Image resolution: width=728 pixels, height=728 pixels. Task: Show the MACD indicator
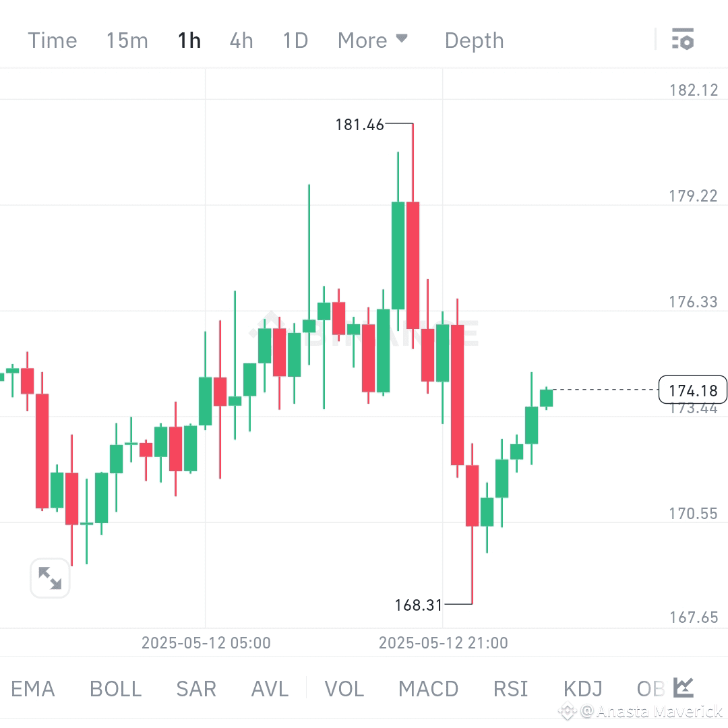(x=428, y=688)
